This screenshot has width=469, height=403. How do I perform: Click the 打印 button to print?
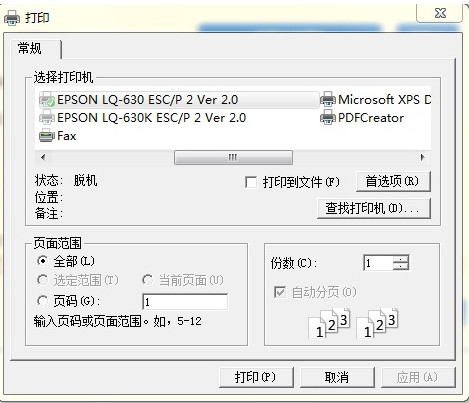click(256, 377)
